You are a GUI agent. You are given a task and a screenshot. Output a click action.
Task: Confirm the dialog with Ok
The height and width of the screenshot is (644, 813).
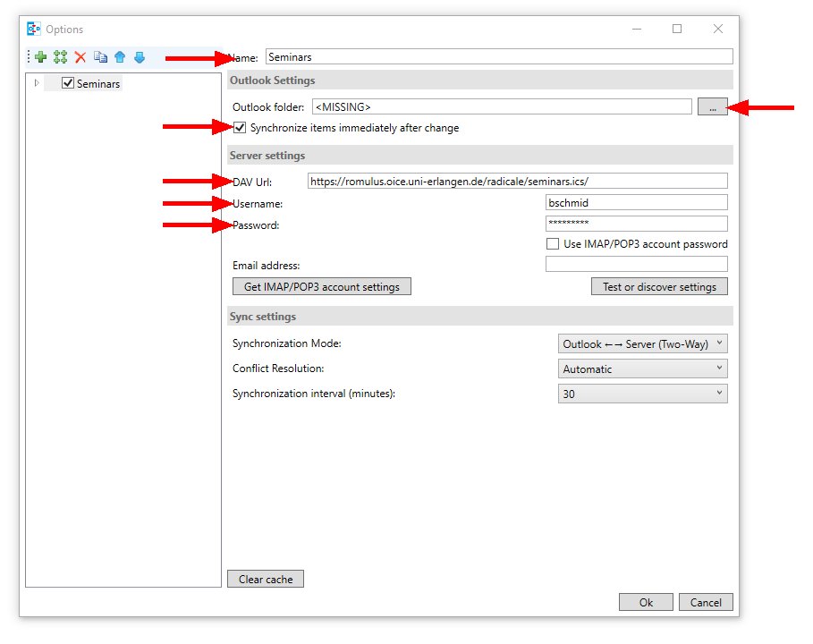646,602
